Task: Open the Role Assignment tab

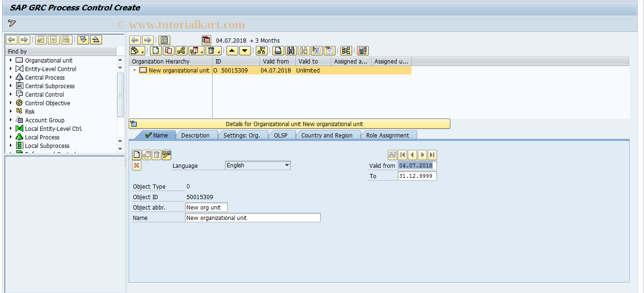Action: tap(387, 135)
